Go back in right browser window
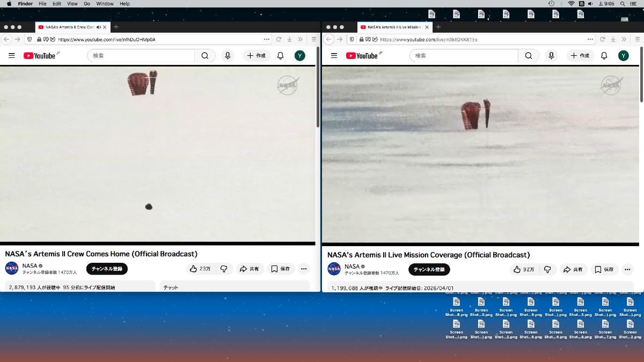644x362 pixels. point(329,39)
